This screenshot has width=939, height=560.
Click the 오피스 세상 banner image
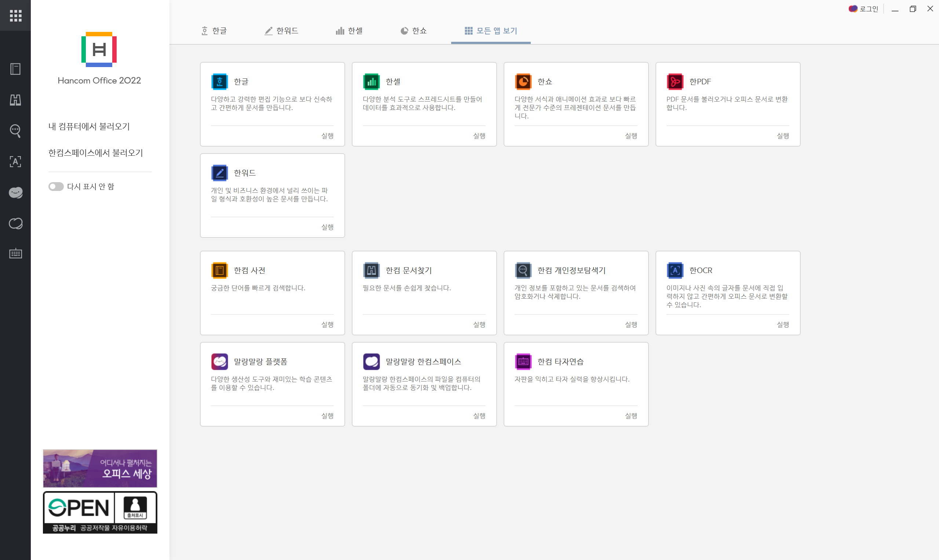100,468
